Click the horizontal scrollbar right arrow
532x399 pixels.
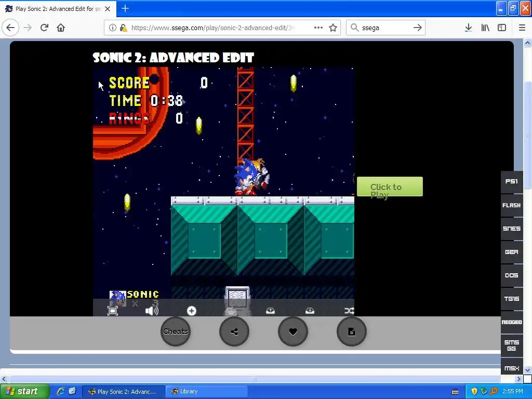pos(518,379)
